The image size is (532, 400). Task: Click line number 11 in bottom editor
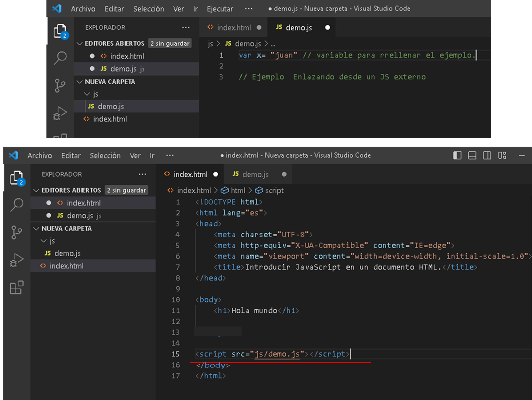[176, 311]
